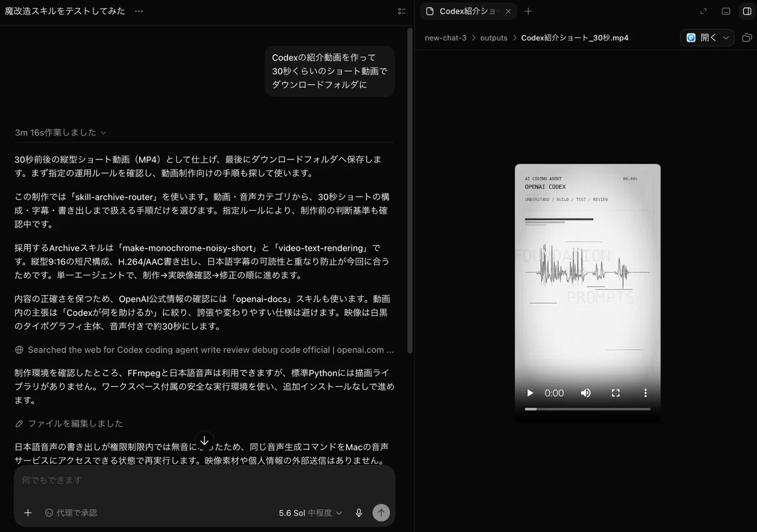Mute the video with the speaker icon
Viewport: 757px width, 532px height.
coord(585,393)
